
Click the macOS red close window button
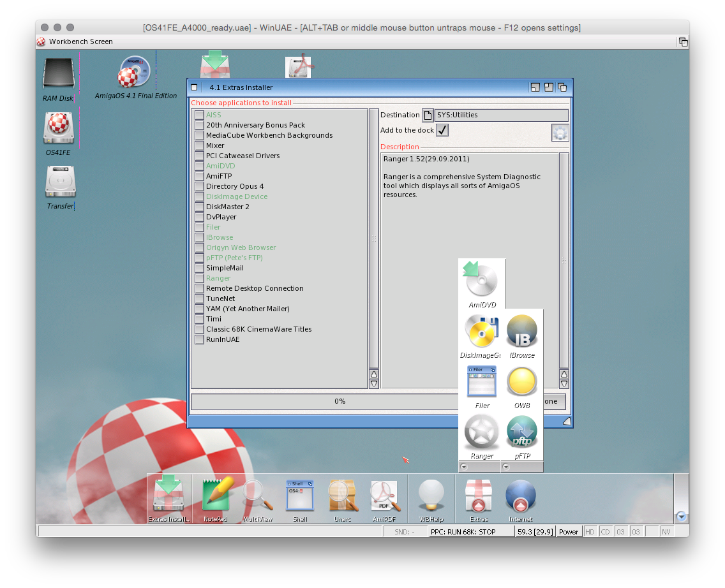[x=45, y=27]
